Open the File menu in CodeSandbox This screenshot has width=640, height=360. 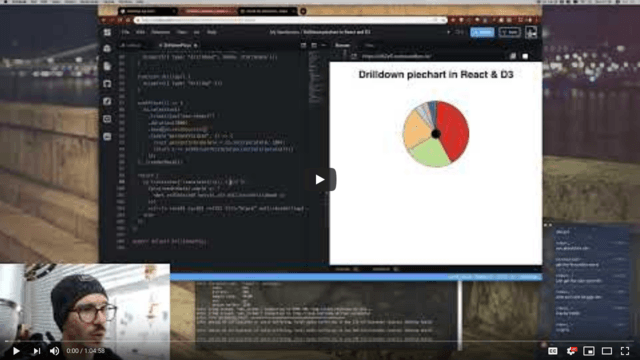(x=125, y=32)
